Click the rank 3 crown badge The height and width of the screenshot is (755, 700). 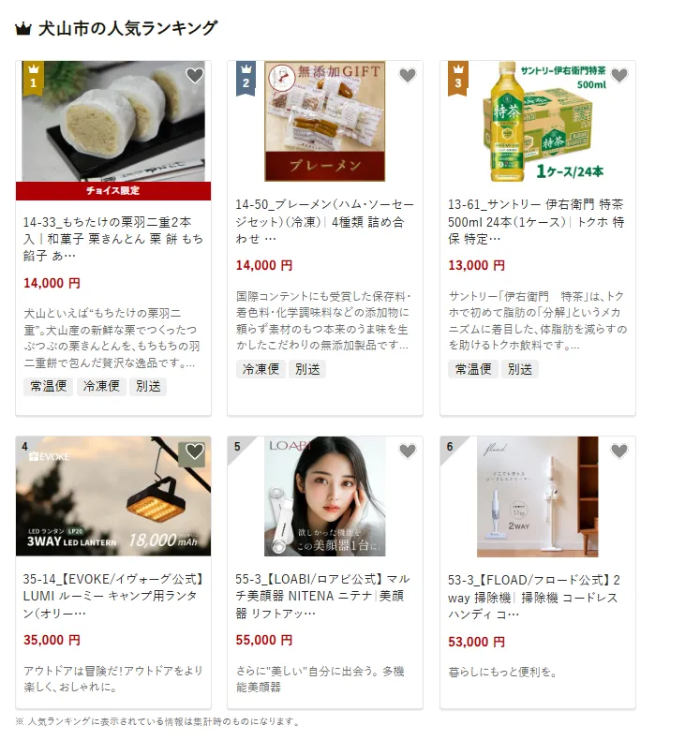tap(457, 78)
